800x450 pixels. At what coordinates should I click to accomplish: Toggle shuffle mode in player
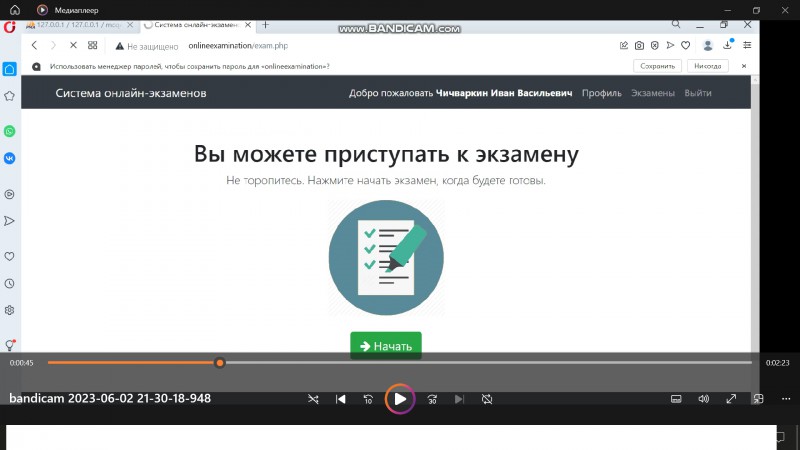pyautogui.click(x=313, y=399)
